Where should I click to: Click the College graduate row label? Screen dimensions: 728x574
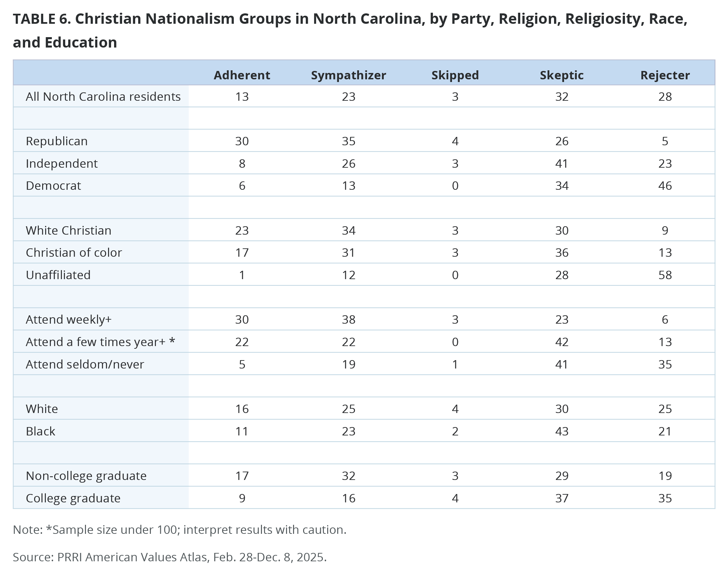click(73, 498)
